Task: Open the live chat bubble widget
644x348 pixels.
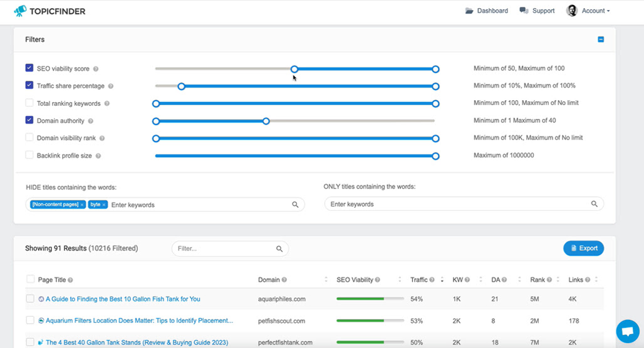Action: pyautogui.click(x=628, y=330)
